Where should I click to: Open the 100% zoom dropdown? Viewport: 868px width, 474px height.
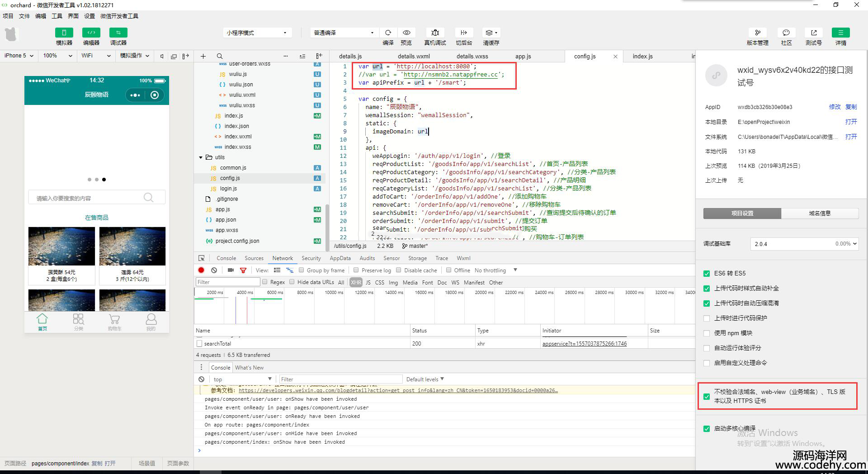coord(57,56)
